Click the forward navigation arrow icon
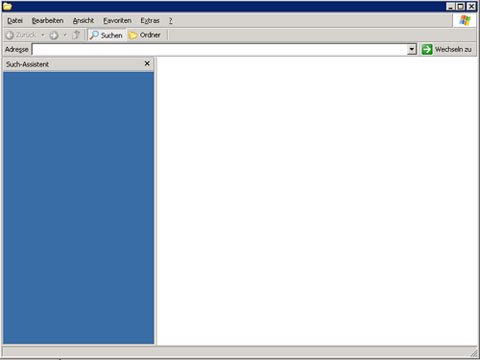This screenshot has width=480, height=360. [x=54, y=35]
